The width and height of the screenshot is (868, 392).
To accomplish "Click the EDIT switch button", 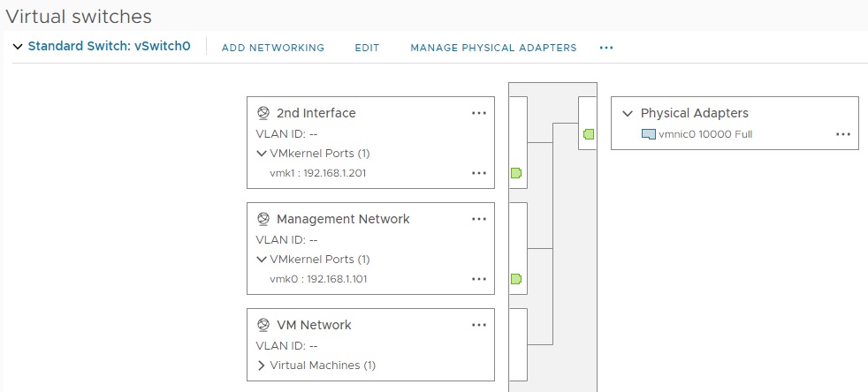I will tap(367, 48).
